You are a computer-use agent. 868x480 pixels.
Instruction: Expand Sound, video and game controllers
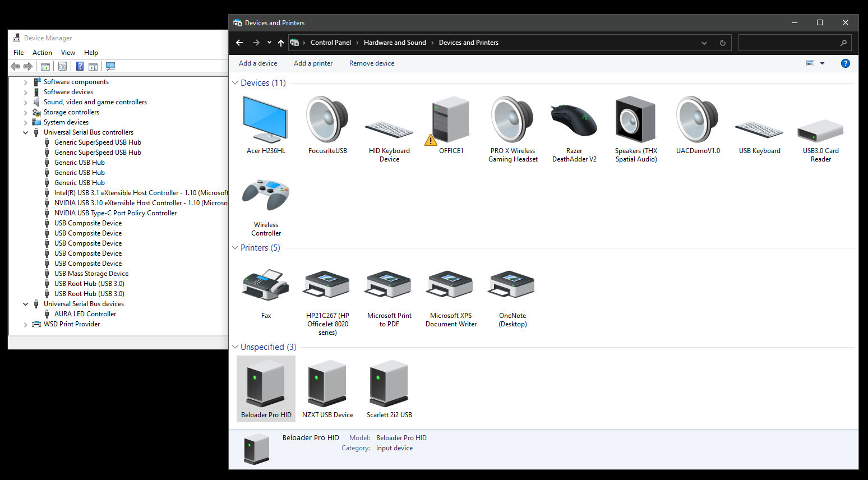click(25, 103)
